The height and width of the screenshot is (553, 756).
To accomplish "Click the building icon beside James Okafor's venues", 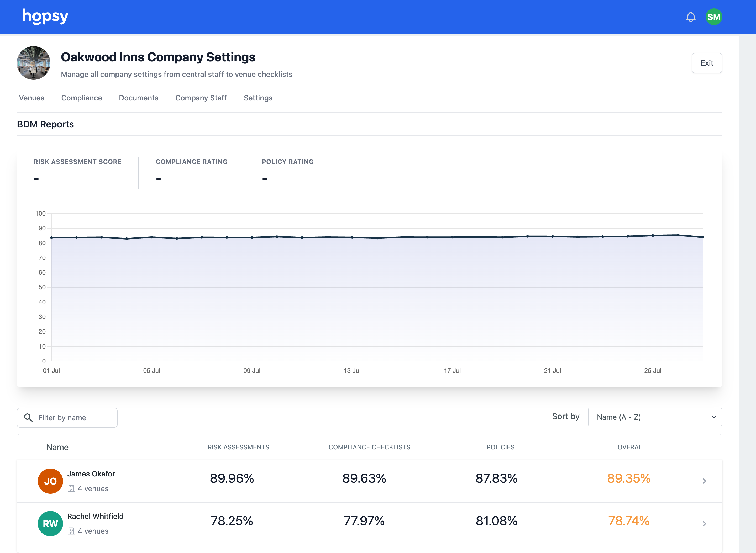I will 71,488.
